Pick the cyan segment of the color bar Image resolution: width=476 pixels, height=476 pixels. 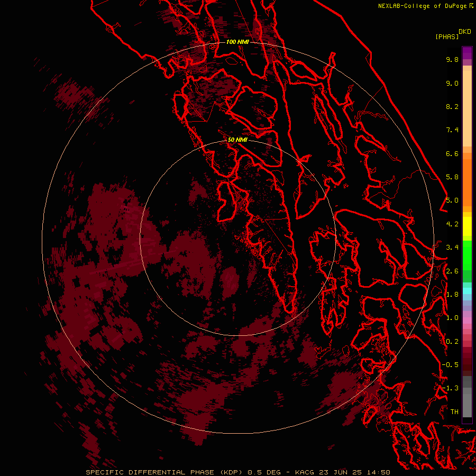pyautogui.click(x=467, y=291)
